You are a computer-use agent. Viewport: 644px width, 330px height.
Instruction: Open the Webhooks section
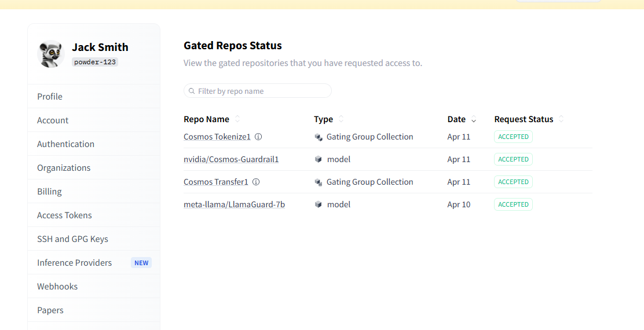coord(94,287)
